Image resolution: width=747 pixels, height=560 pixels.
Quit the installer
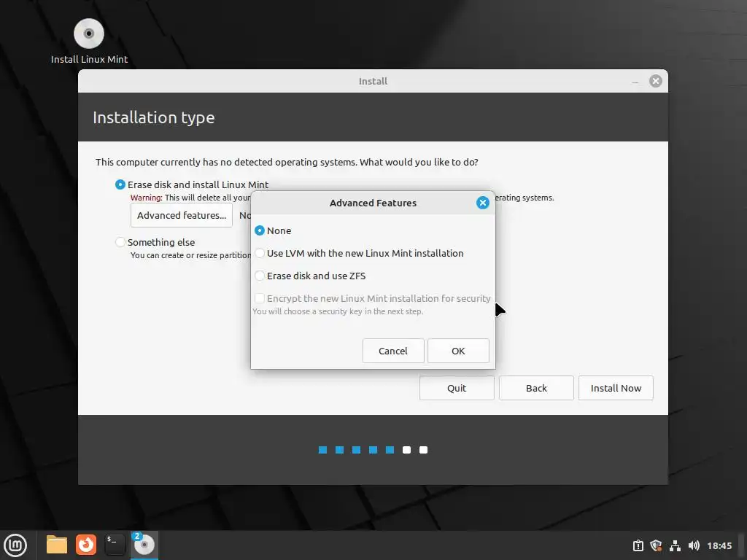(x=457, y=388)
